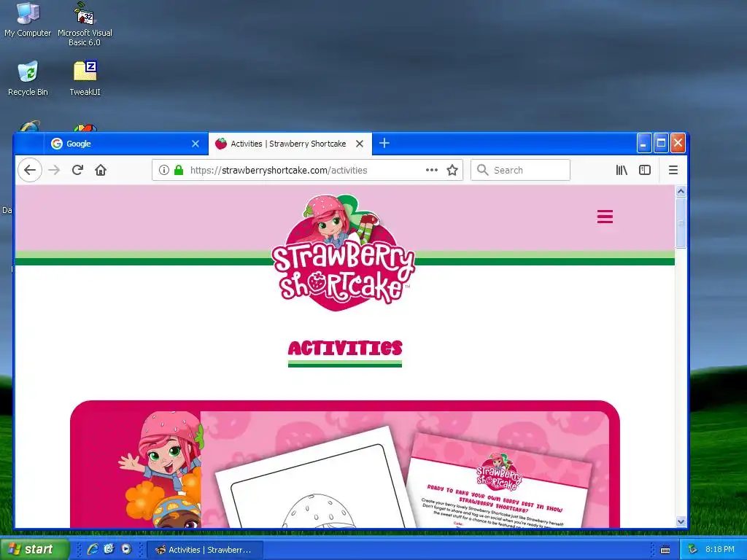Click the on-screen keyboard taskbar icon

coord(665,550)
